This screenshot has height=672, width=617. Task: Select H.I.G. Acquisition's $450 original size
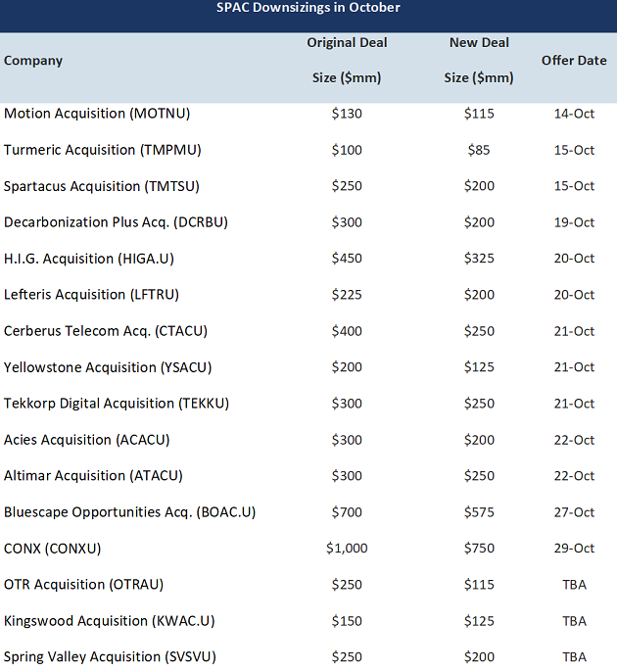347,259
